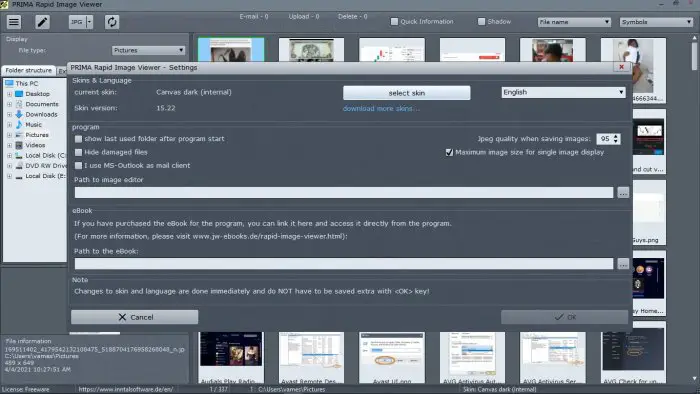Expand the Downloads tree node
The image size is (700, 394).
click(x=9, y=114)
